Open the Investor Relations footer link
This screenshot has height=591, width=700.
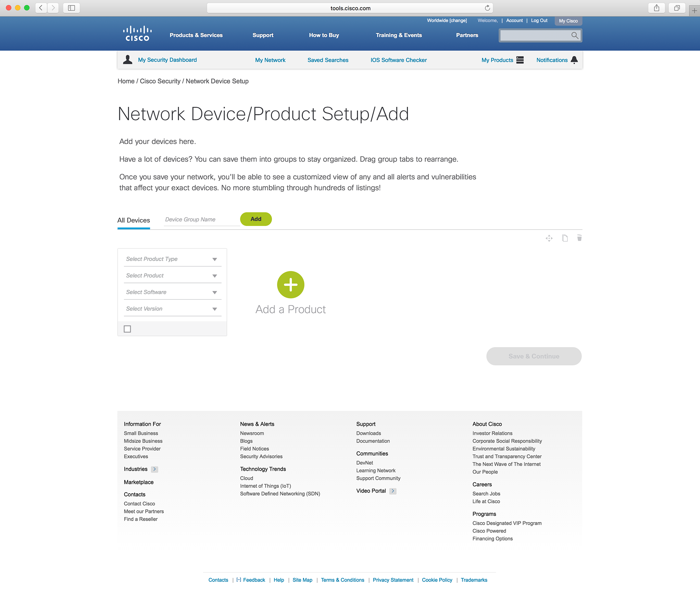pos(492,433)
